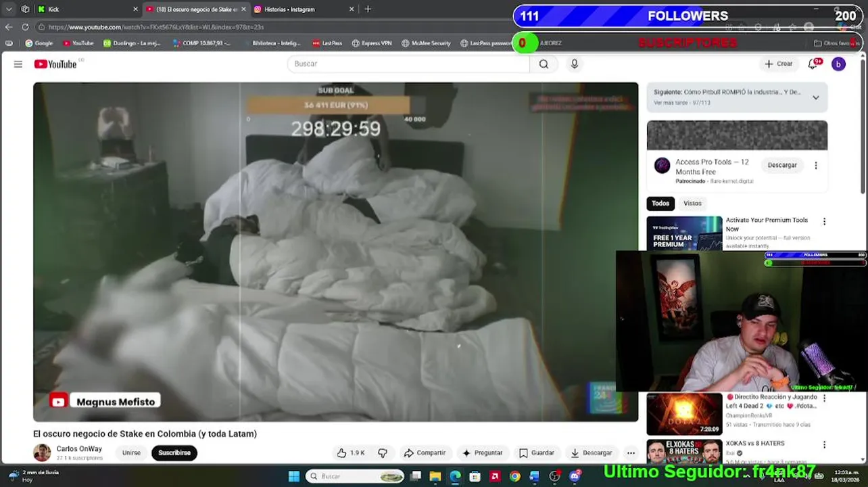The image size is (868, 487).
Task: Open the account avatar menu
Action: tap(838, 64)
